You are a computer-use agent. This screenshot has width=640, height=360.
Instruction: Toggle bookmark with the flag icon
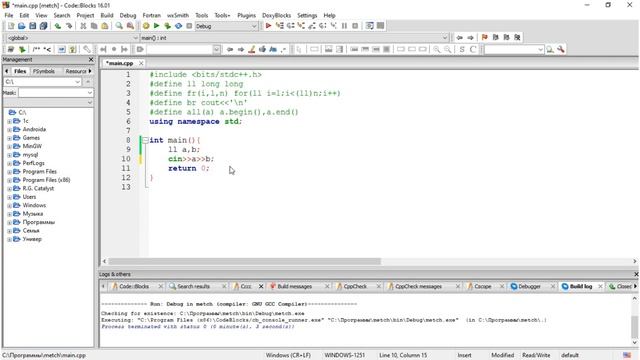coord(484,38)
